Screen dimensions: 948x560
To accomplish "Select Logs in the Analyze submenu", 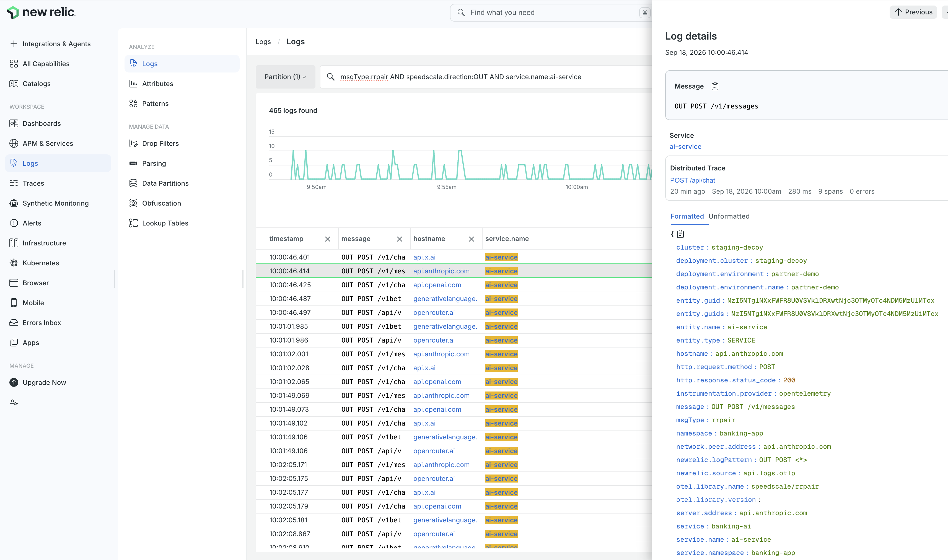I will 182,64.
